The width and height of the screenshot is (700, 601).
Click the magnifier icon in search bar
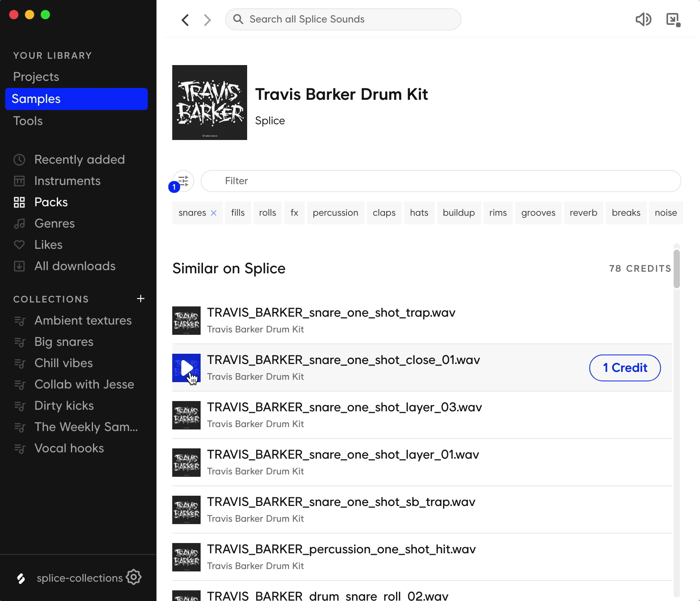pyautogui.click(x=238, y=19)
